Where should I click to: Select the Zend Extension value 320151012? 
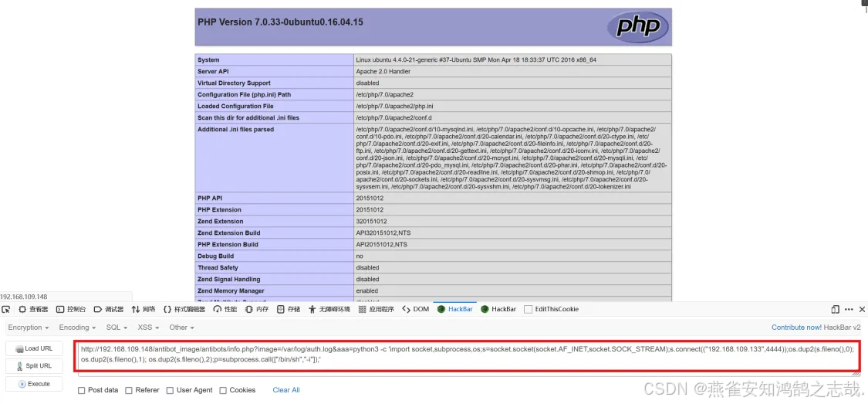coord(371,221)
